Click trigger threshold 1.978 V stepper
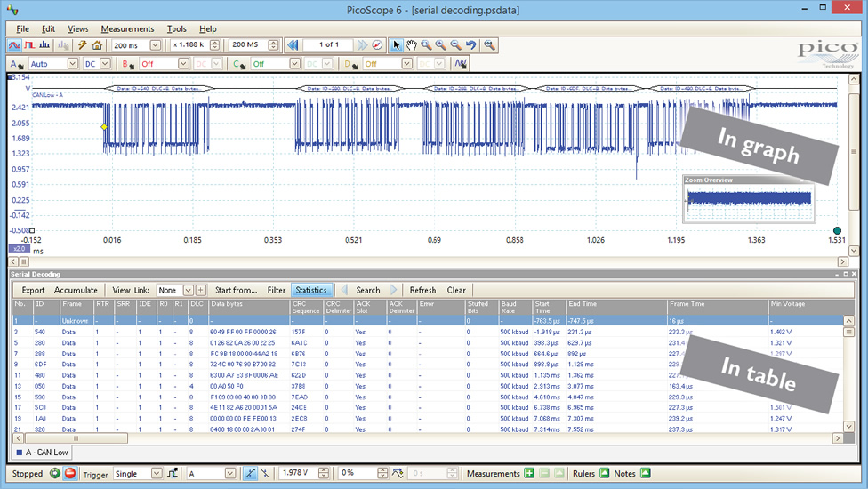 click(x=324, y=473)
